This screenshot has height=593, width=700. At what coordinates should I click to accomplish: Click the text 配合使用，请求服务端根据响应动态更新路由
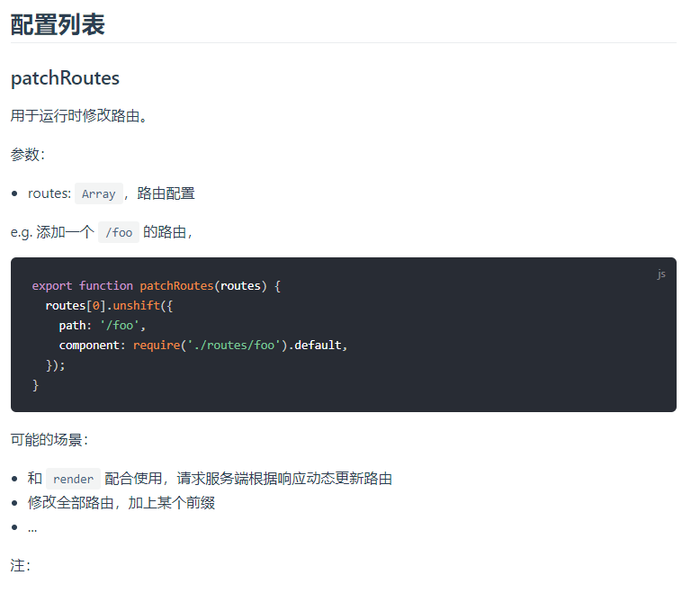coord(248,479)
